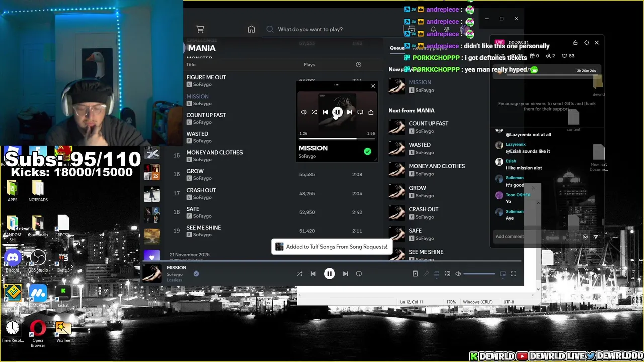Click the main song progress bar above the player controls
The width and height of the screenshot is (644, 362).
click(332, 262)
